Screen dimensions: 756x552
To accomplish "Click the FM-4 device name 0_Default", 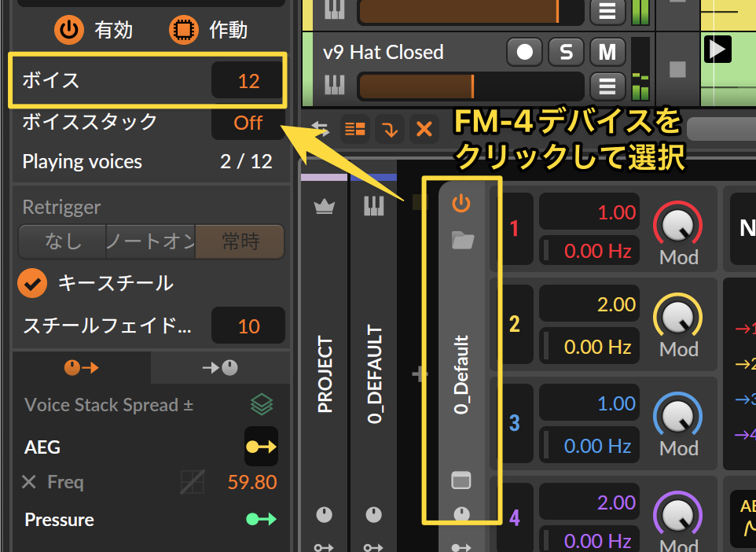I will [x=461, y=374].
